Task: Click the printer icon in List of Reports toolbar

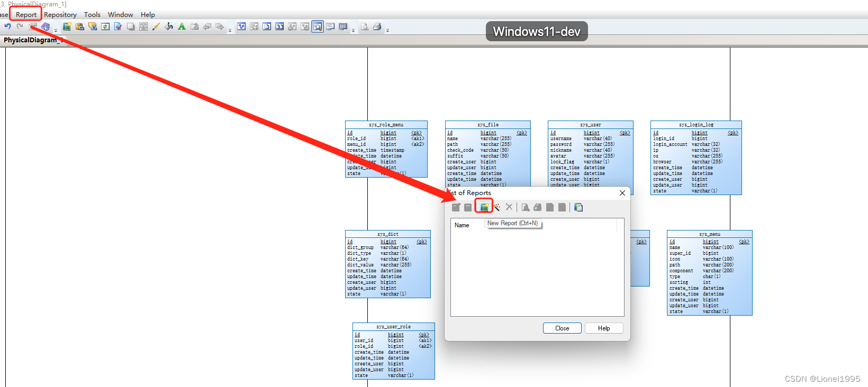Action: tap(538, 207)
